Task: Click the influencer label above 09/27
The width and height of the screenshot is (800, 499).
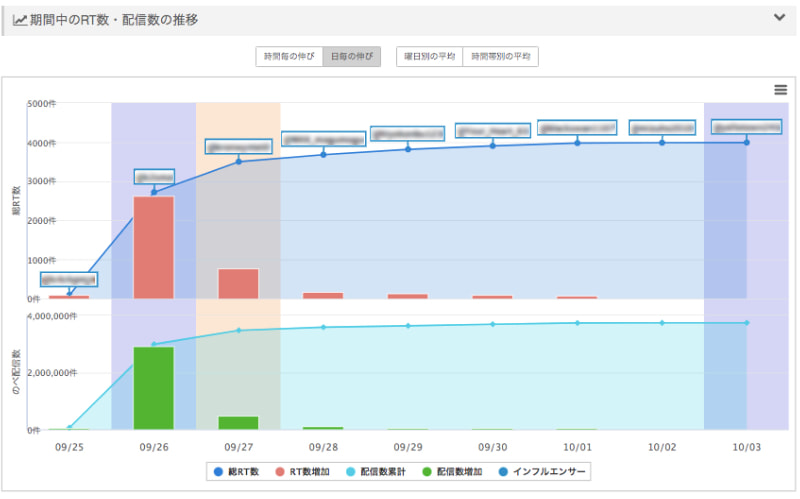Action: (238, 146)
